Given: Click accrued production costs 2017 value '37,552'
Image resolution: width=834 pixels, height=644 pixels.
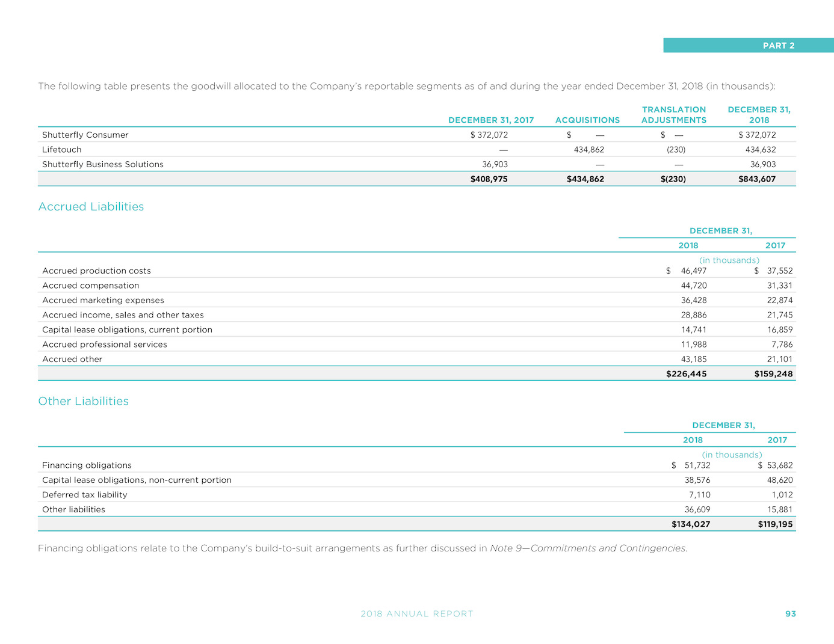Looking at the screenshot, I should pos(780,271).
